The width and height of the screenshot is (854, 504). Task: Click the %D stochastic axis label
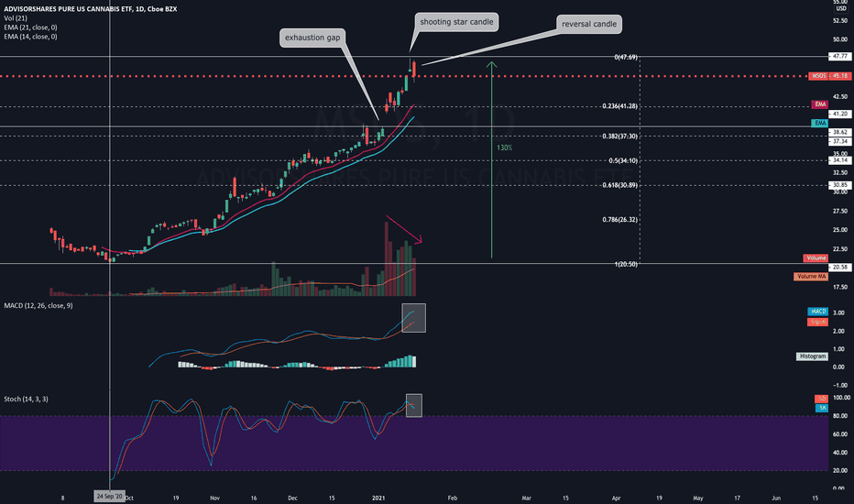point(822,399)
